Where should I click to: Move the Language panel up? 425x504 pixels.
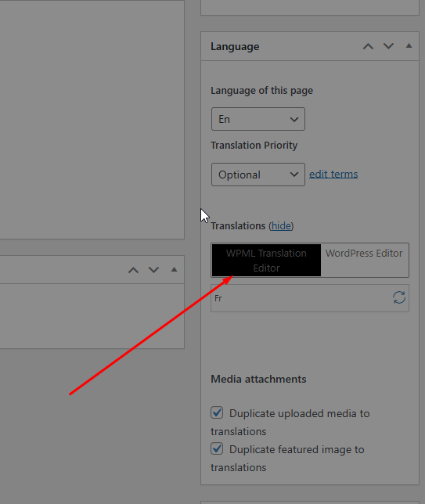point(368,47)
